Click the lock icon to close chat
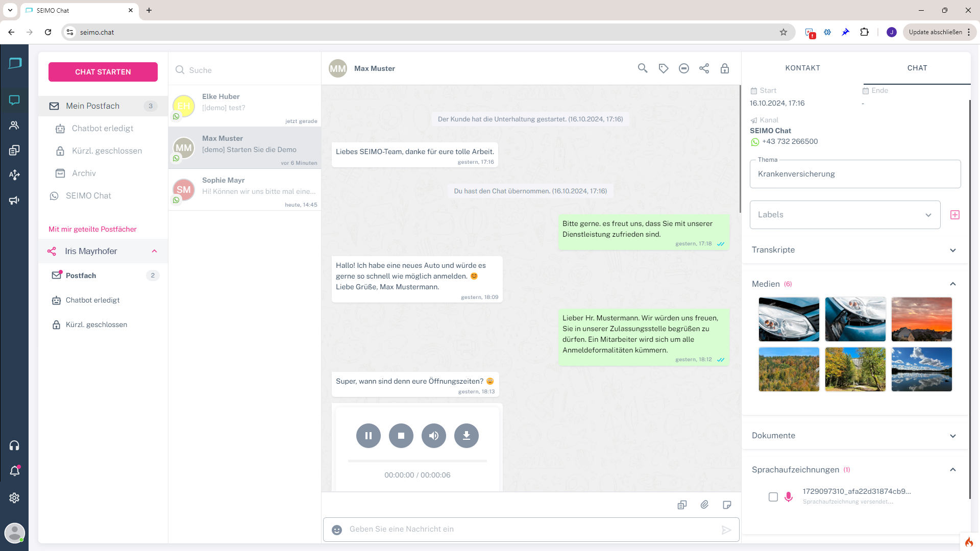980x551 pixels. 725,68
